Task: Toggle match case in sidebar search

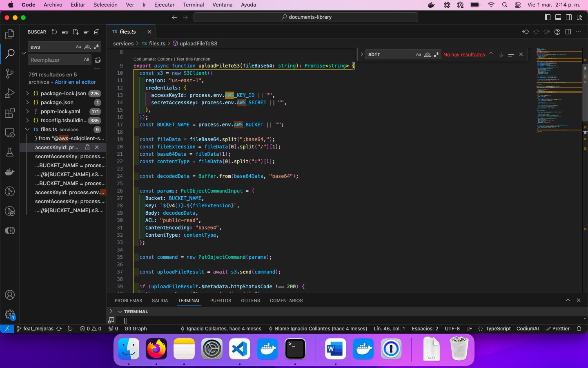Action: [x=78, y=47]
